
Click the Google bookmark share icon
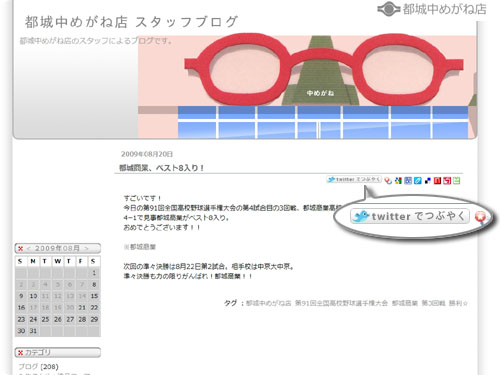point(398,181)
